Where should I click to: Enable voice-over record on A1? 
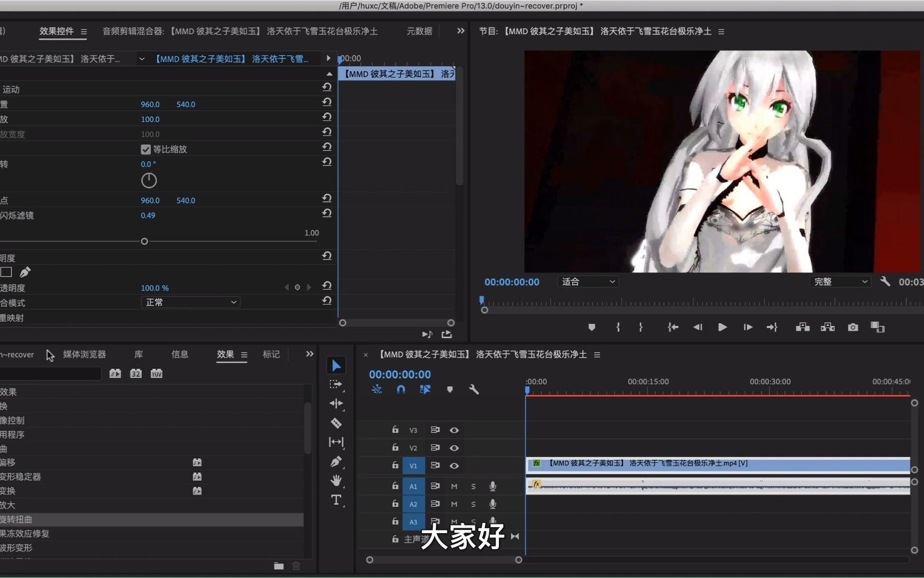[x=492, y=486]
